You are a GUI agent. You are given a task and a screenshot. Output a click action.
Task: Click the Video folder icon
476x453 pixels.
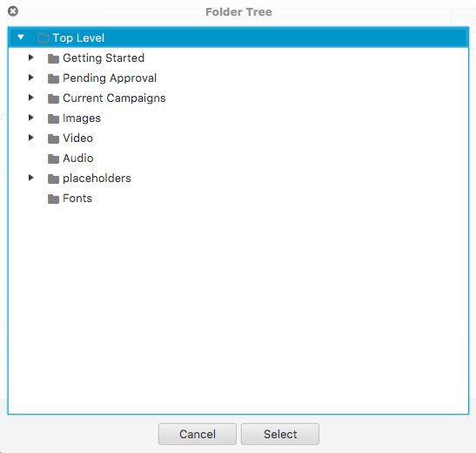[x=53, y=139]
